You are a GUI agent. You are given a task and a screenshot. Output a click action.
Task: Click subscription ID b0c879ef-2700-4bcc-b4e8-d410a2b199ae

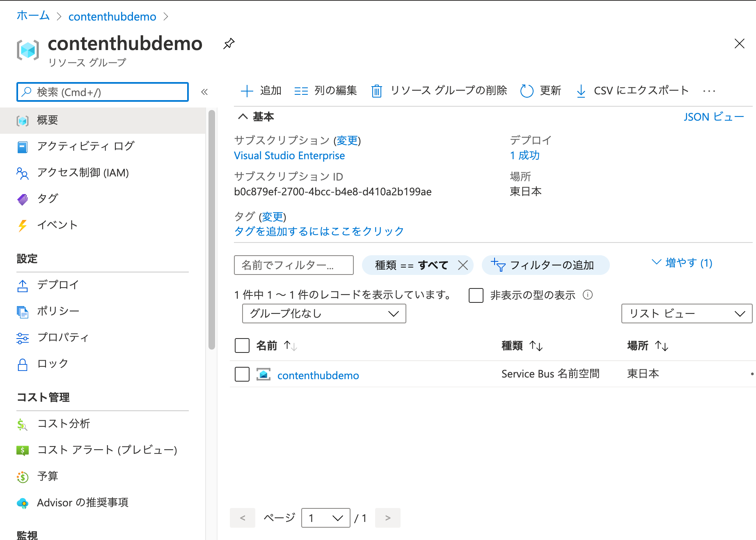[x=333, y=192]
